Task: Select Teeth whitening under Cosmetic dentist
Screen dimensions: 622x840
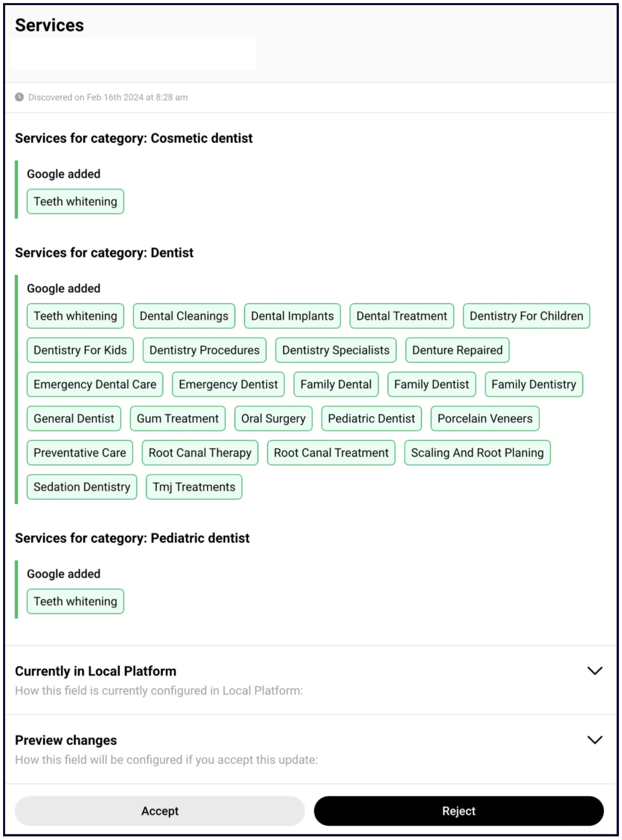Action: [x=76, y=202]
